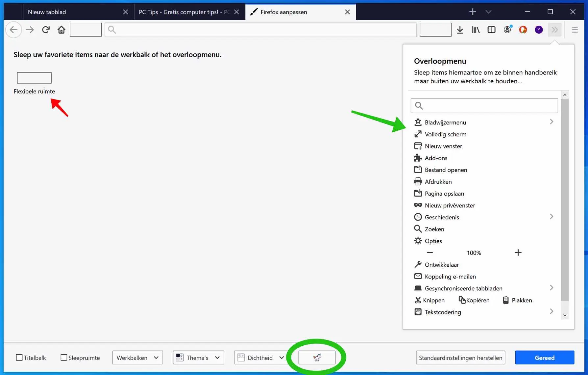The image size is (588, 375).
Task: Open the Werkbalken dropdown
Action: point(137,358)
